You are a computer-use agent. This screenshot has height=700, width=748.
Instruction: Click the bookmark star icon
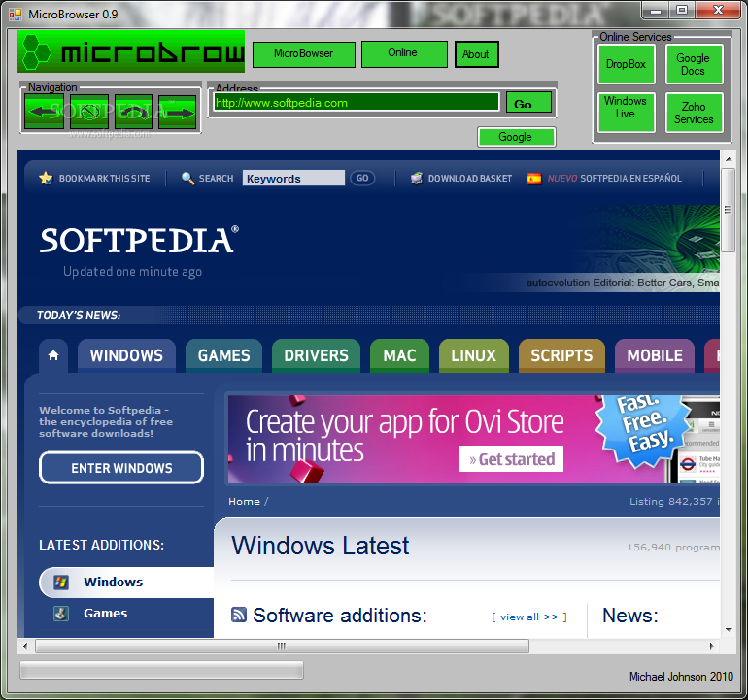46,179
